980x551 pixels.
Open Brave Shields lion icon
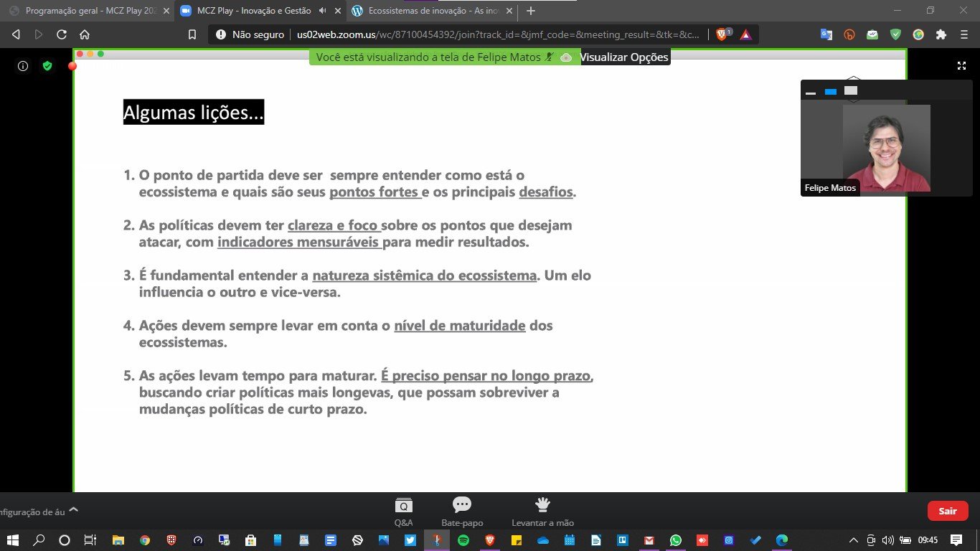tap(722, 34)
